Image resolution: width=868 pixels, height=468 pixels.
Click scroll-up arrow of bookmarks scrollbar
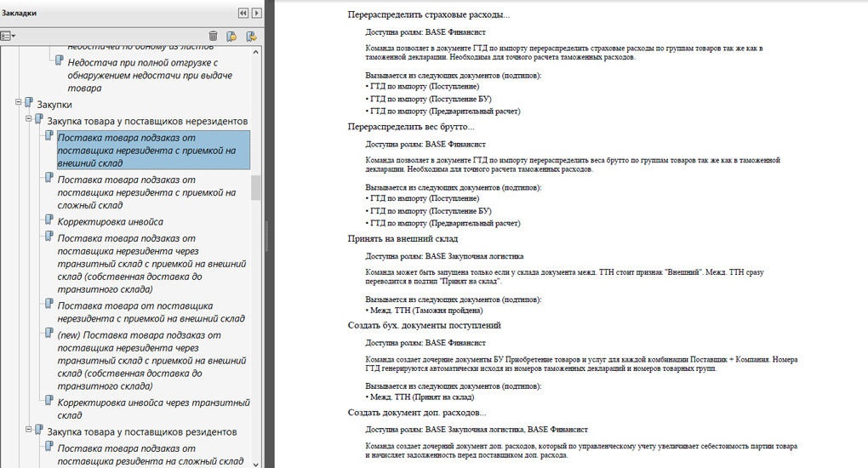(256, 52)
